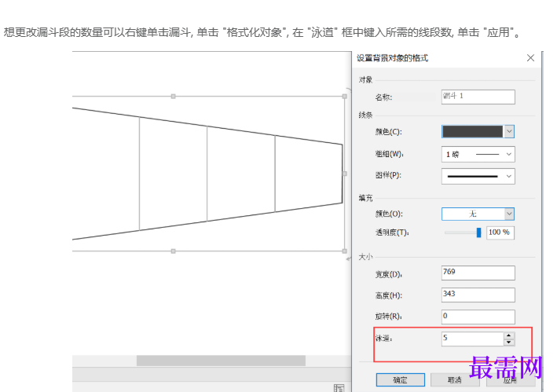Click the top middle selection handle of funnel

[x=174, y=96]
